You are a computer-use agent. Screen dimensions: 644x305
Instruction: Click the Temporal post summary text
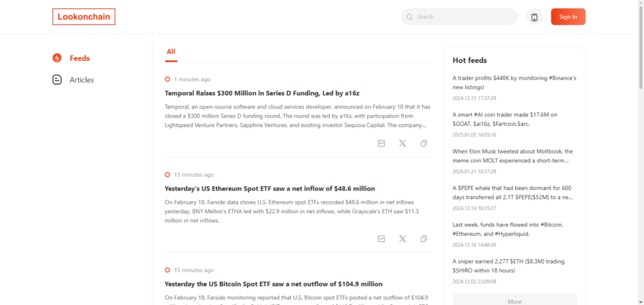click(x=297, y=116)
